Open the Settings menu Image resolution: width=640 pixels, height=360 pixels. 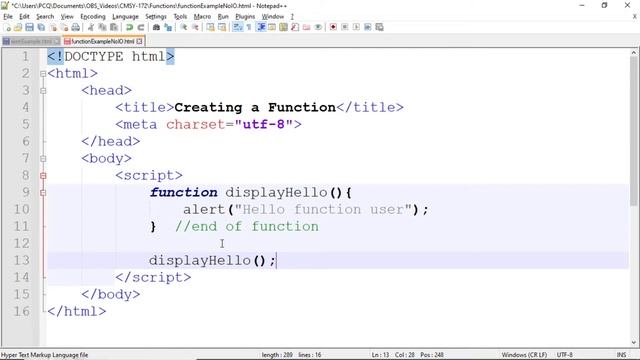156,17
